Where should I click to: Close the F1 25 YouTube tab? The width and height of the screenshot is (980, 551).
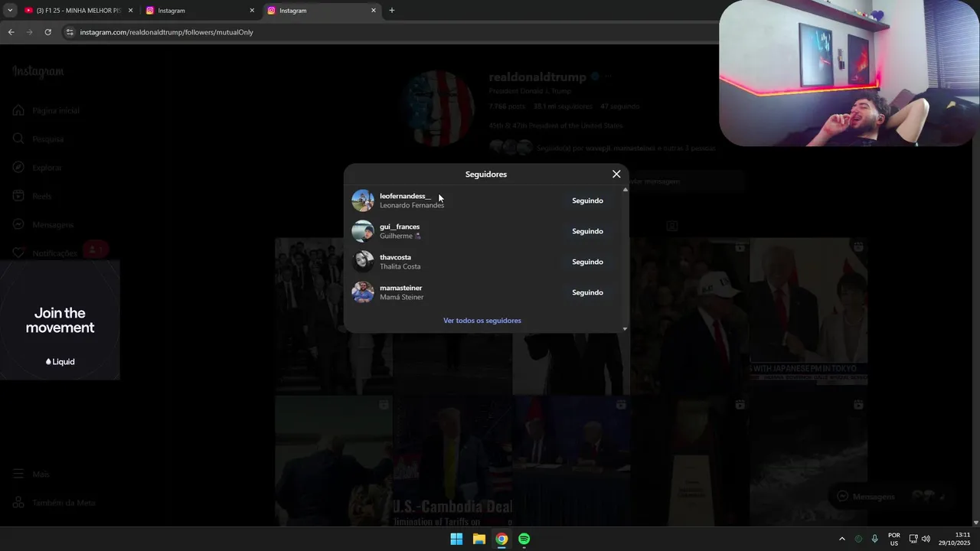coord(130,11)
